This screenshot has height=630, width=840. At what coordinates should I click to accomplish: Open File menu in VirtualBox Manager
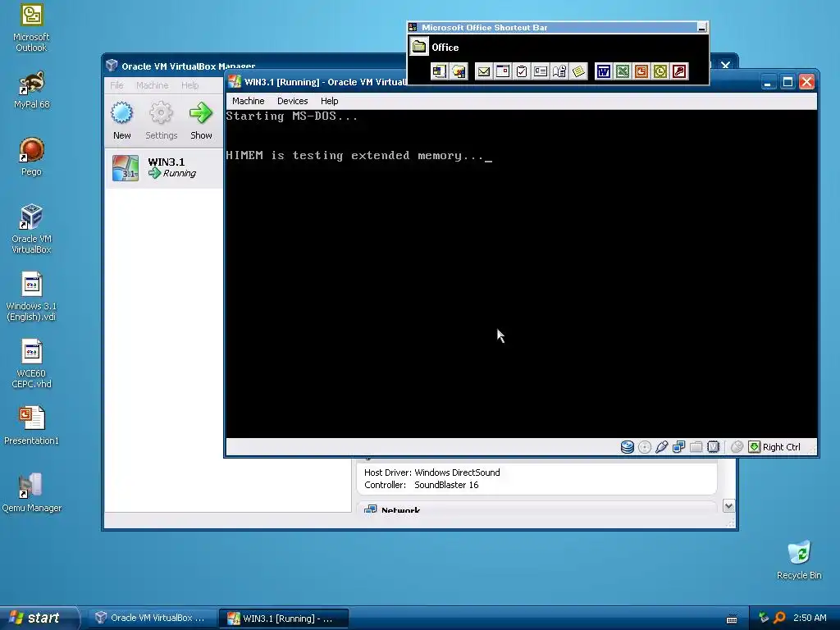116,85
